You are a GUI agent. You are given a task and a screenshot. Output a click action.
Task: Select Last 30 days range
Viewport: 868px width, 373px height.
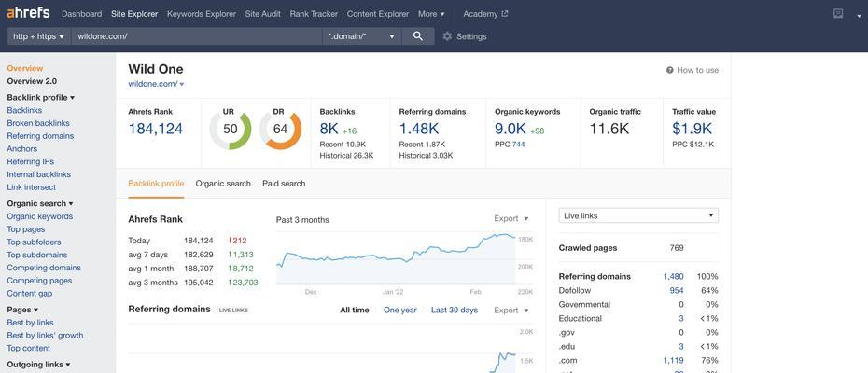tap(455, 311)
